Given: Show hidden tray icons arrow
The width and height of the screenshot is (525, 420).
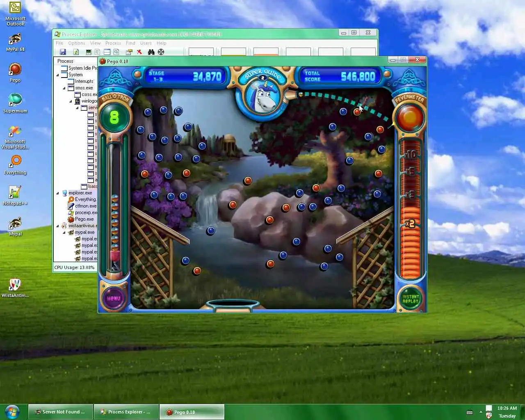Looking at the screenshot, I should pos(481,412).
